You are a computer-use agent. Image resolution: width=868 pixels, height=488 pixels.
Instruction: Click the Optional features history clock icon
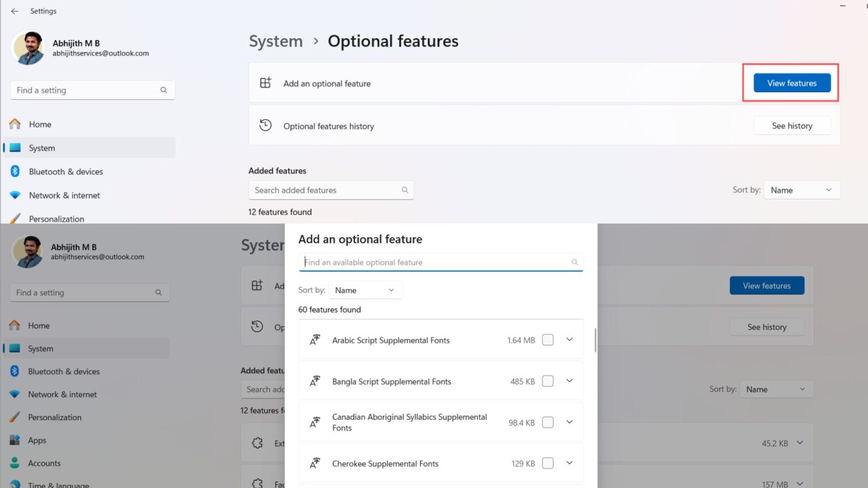(x=265, y=125)
